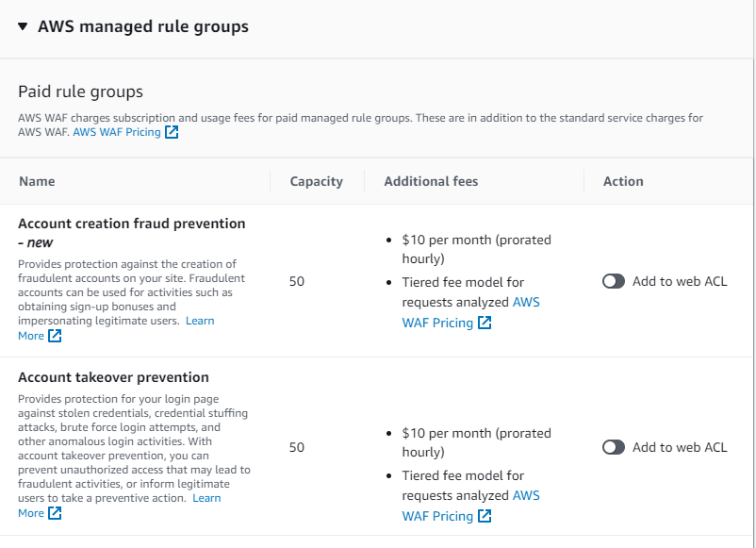Click external icon after Account creation fraud Learn More

(55, 336)
